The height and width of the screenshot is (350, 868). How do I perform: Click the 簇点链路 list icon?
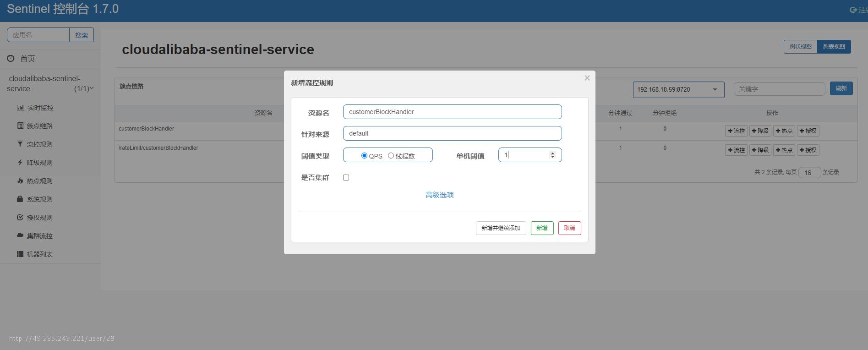[x=20, y=126]
